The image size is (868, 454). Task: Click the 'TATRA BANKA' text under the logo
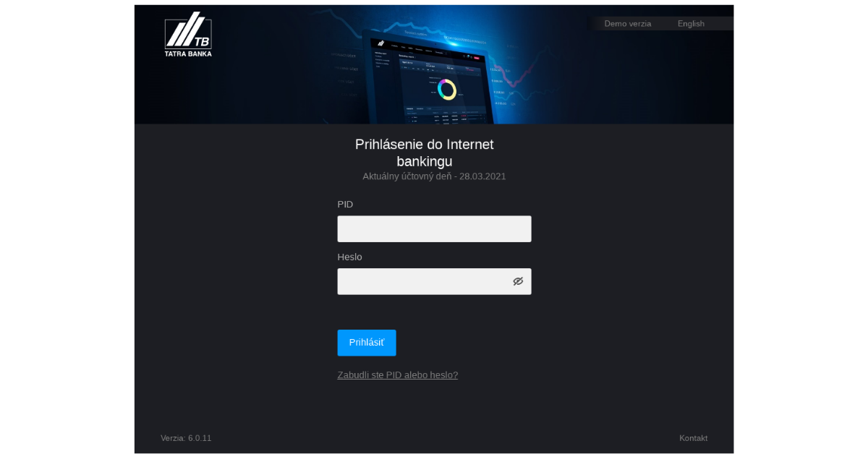tap(188, 53)
